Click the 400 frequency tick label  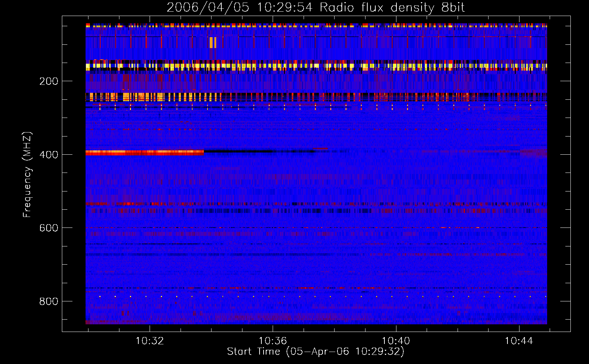(x=49, y=155)
